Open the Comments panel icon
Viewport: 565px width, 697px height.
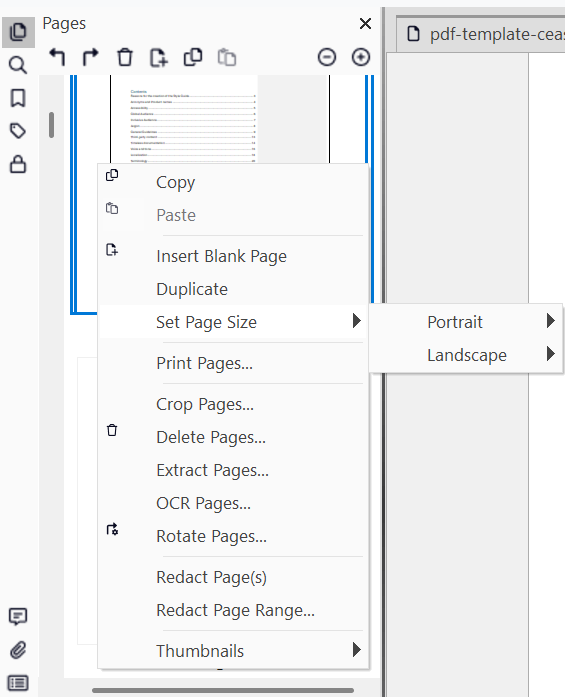(18, 617)
